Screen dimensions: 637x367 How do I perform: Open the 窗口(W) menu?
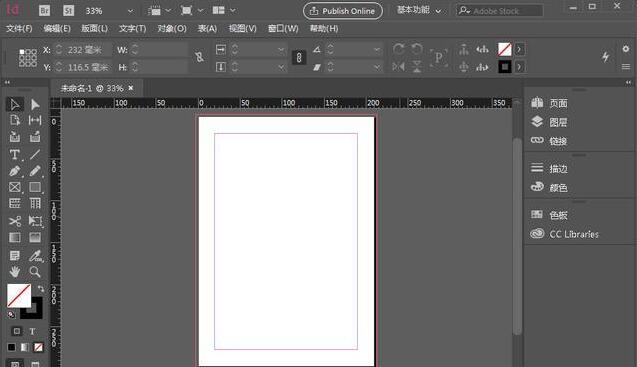tap(283, 28)
